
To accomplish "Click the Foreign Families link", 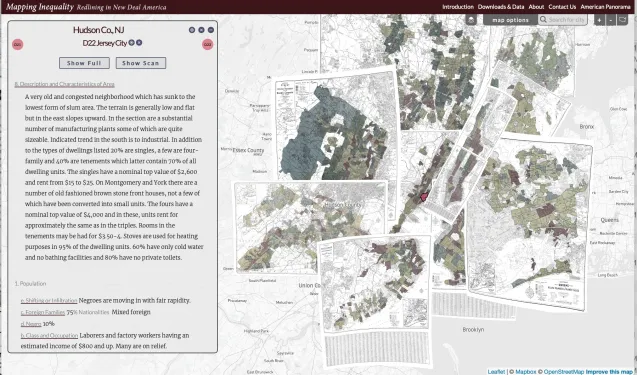I will 43,312.
